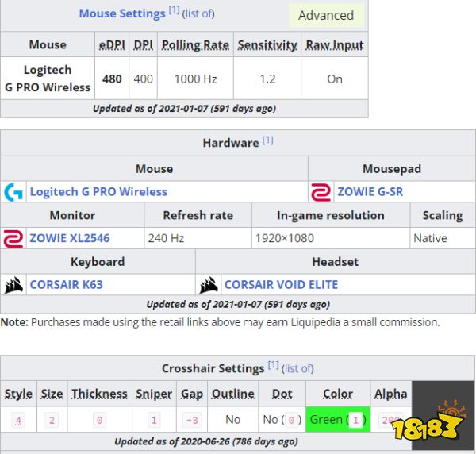This screenshot has height=454, width=476.
Task: Open the Mouse Settings 'list of' link
Action: (x=198, y=13)
